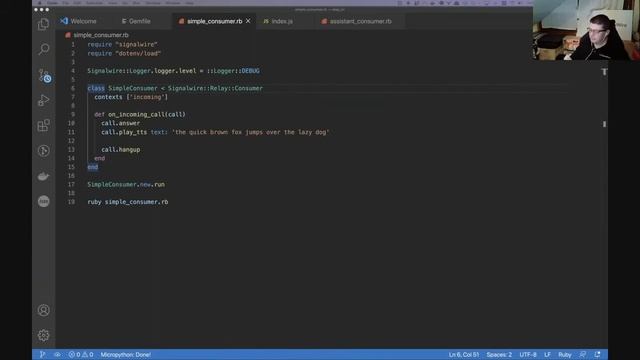640x360 pixels.
Task: Change the Ruby language mode
Action: (x=565, y=354)
